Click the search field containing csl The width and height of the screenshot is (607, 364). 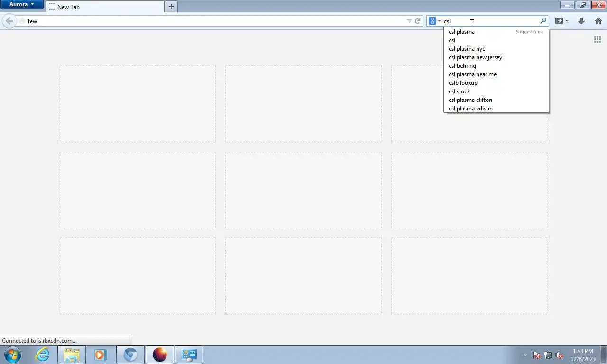tap(491, 21)
